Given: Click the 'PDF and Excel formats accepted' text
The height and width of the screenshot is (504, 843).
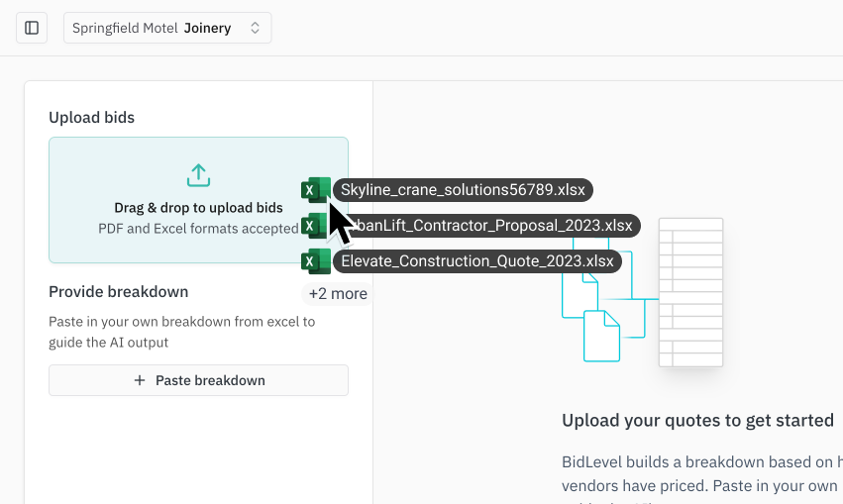Looking at the screenshot, I should tap(198, 229).
